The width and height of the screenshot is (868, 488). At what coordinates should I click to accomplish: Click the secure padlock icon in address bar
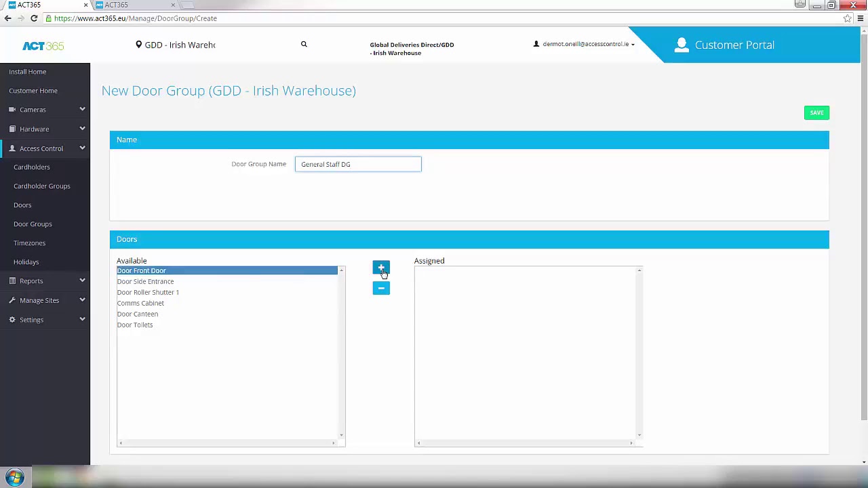49,18
